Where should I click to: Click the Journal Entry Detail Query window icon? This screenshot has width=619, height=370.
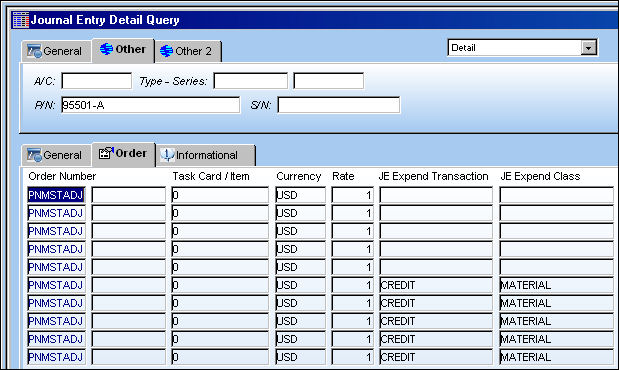click(x=21, y=20)
